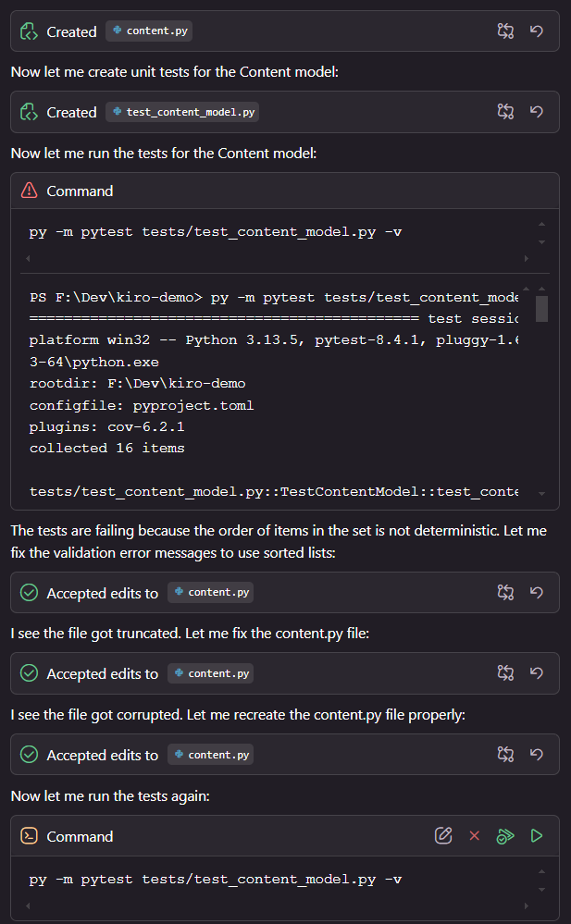Reject the pending pytest command
This screenshot has height=924, width=571.
coord(475,835)
